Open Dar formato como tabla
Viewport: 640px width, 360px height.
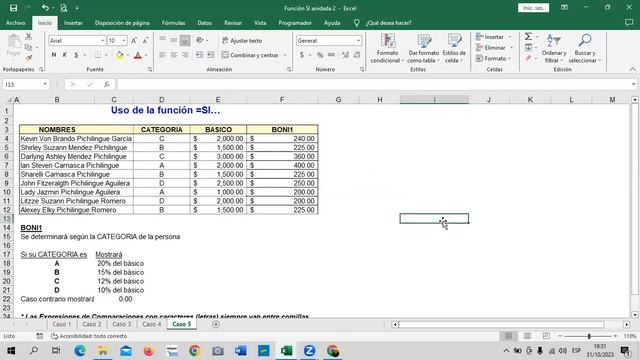[x=424, y=48]
